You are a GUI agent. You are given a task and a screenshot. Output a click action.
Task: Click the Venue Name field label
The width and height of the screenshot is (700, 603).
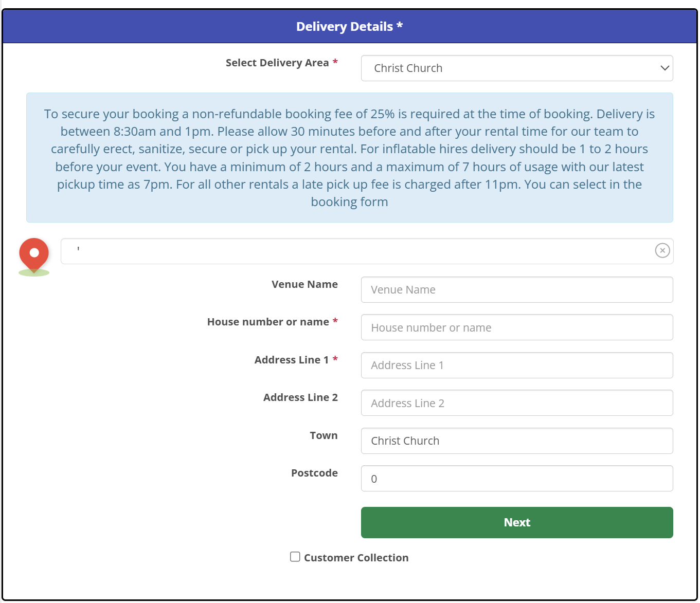[x=304, y=284]
